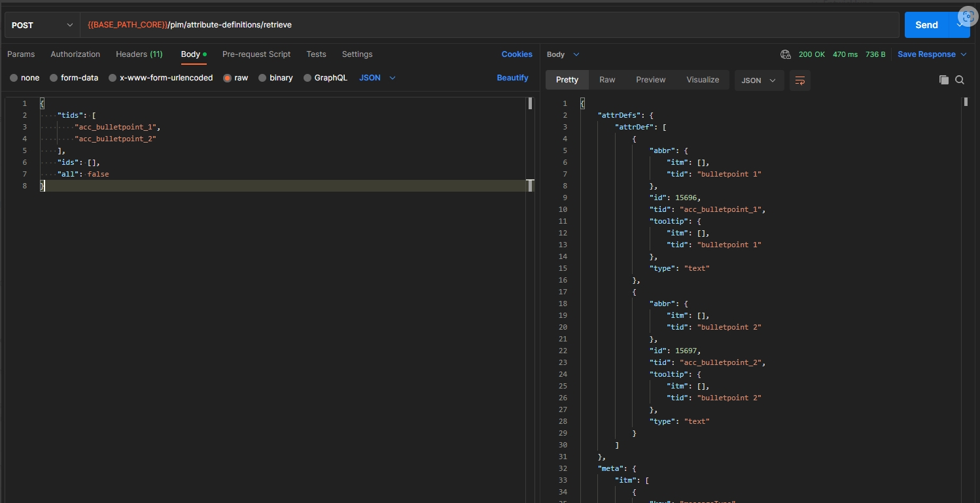Expand the Save Response dropdown
Screen dimensions: 980x503
(964, 54)
